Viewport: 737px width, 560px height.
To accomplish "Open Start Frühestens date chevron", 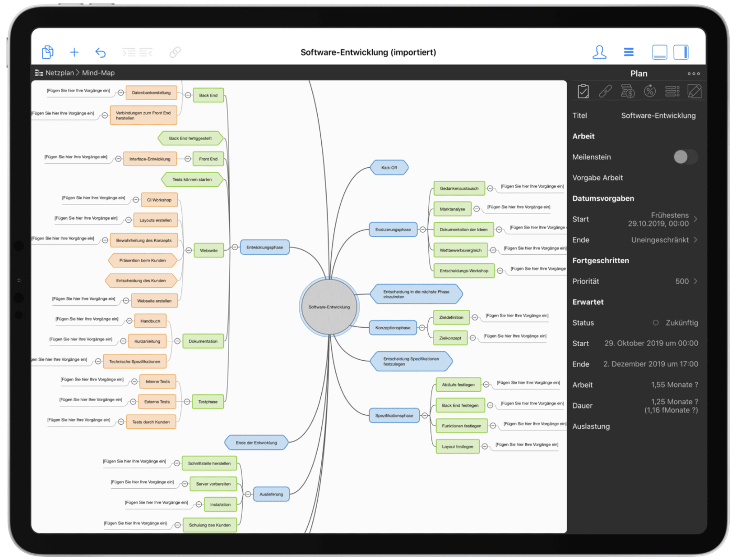I will coord(696,219).
